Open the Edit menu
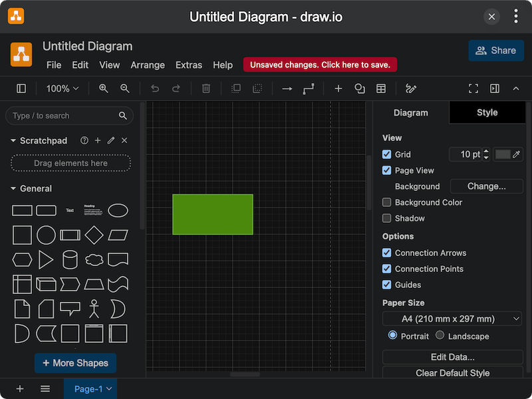This screenshot has width=532, height=399. click(x=80, y=65)
